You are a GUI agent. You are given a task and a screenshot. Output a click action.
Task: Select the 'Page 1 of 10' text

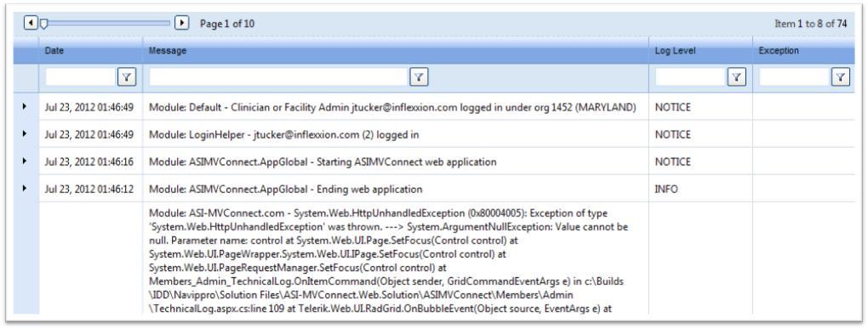227,24
